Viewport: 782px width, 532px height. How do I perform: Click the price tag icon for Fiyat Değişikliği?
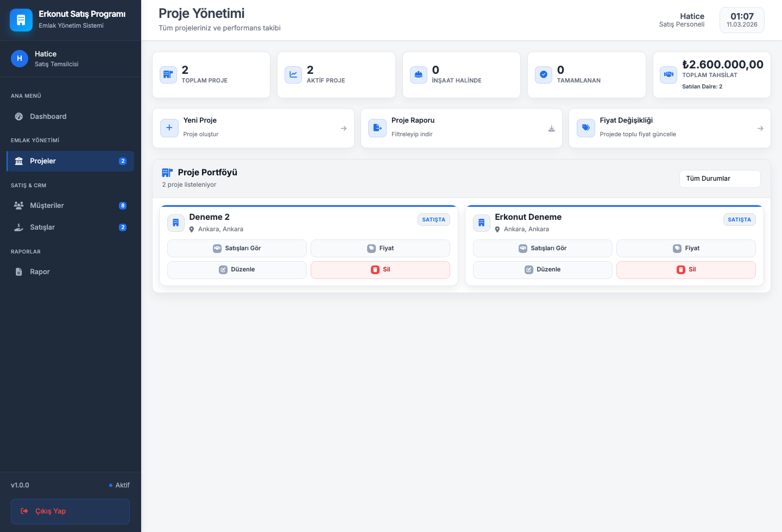click(x=585, y=128)
